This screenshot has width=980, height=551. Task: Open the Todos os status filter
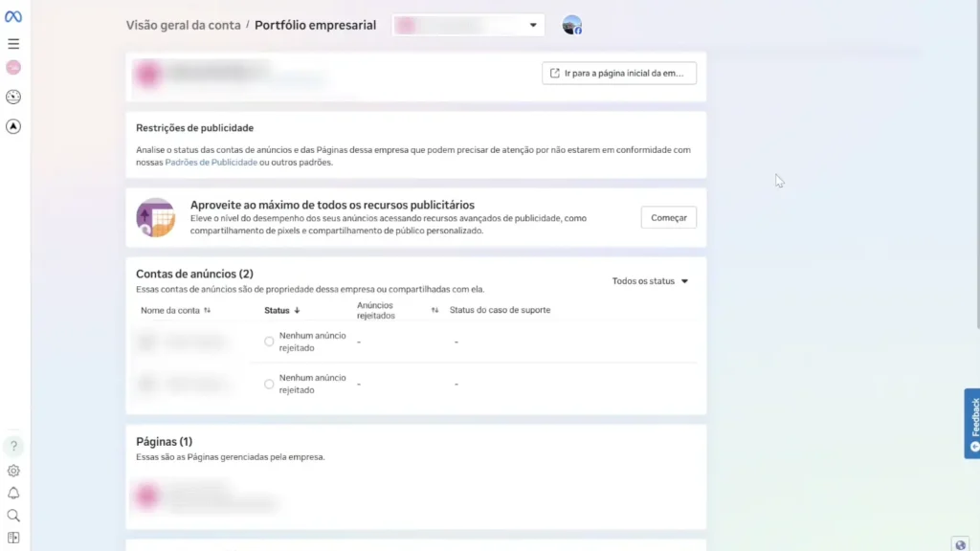click(x=650, y=281)
